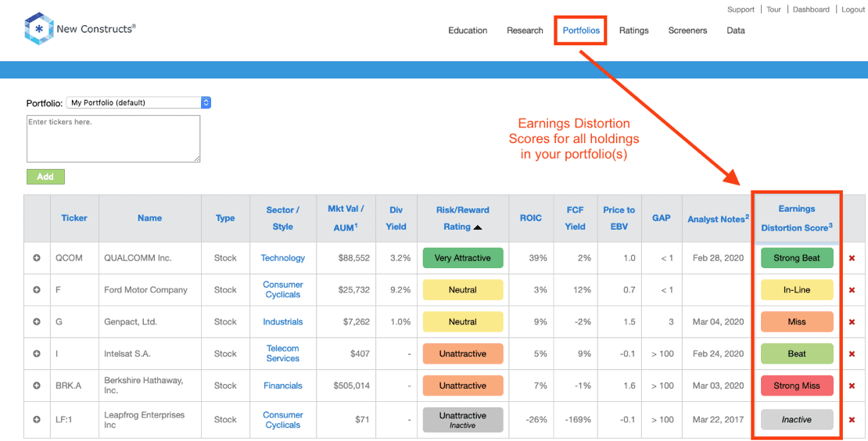Click the In-Line score badge

point(797,290)
